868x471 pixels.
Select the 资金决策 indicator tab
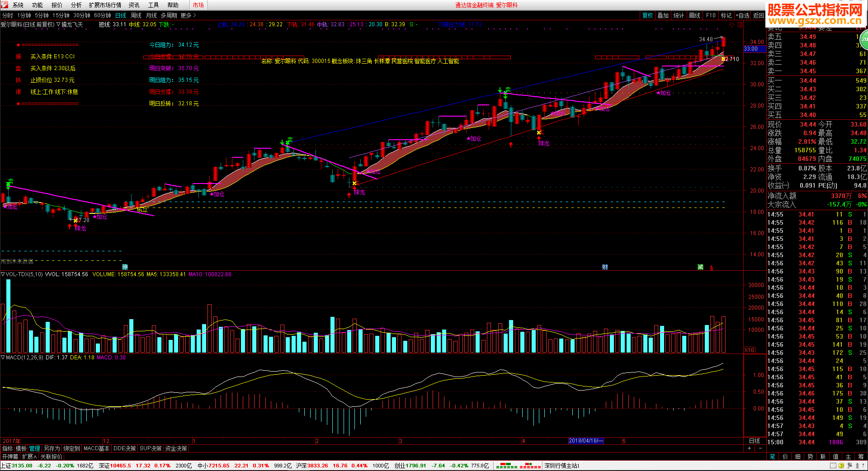pyautogui.click(x=176, y=448)
